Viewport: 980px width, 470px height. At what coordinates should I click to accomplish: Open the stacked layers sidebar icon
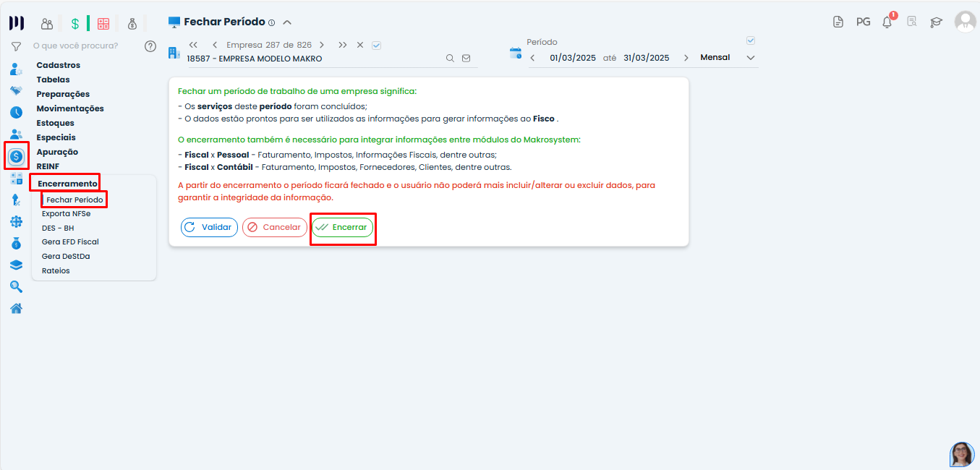(x=16, y=265)
